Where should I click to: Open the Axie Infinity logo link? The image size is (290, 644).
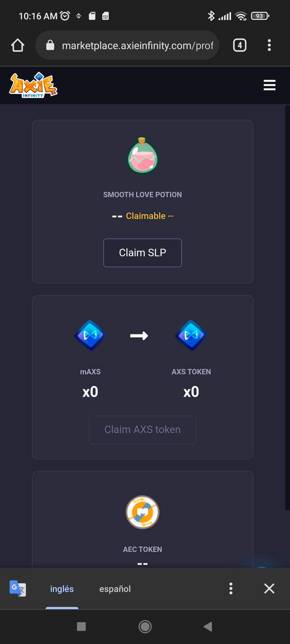tap(33, 85)
